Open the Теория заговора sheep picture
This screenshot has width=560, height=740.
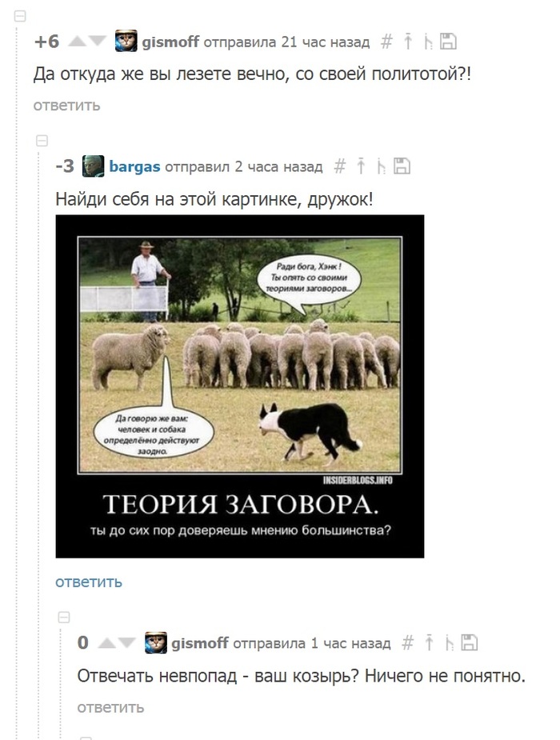click(240, 386)
